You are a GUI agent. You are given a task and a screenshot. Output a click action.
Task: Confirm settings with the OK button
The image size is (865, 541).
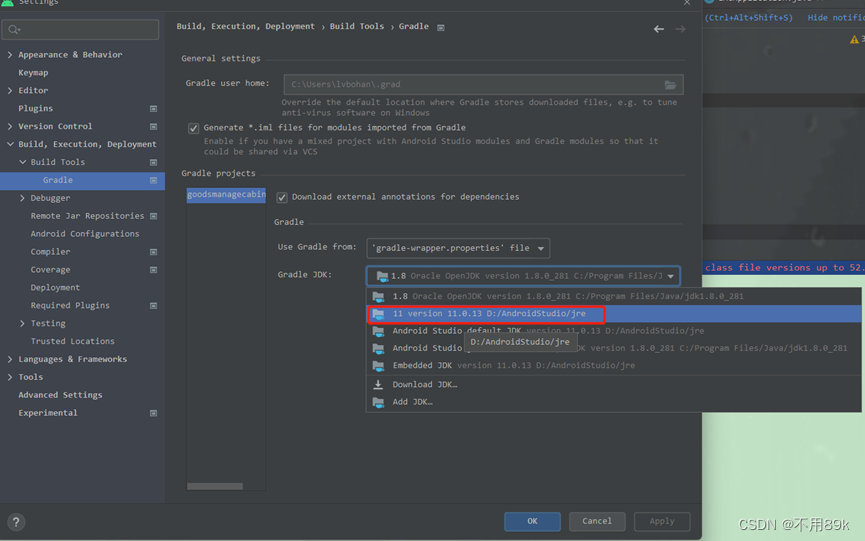(532, 521)
